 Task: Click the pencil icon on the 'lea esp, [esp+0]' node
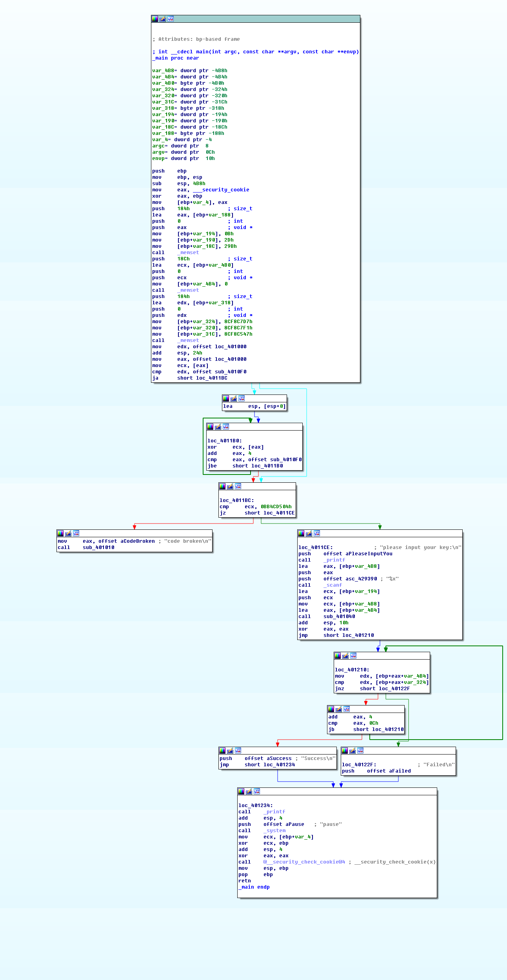[234, 398]
